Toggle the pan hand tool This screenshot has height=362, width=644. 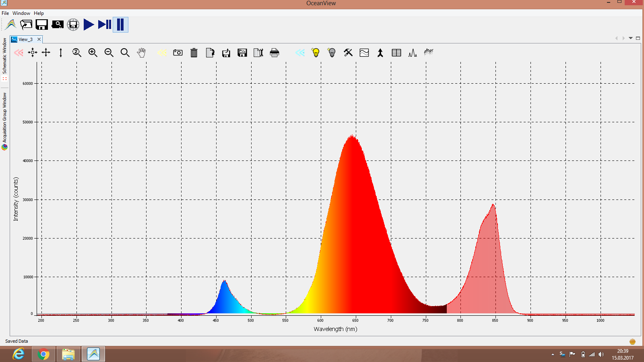[x=141, y=53]
